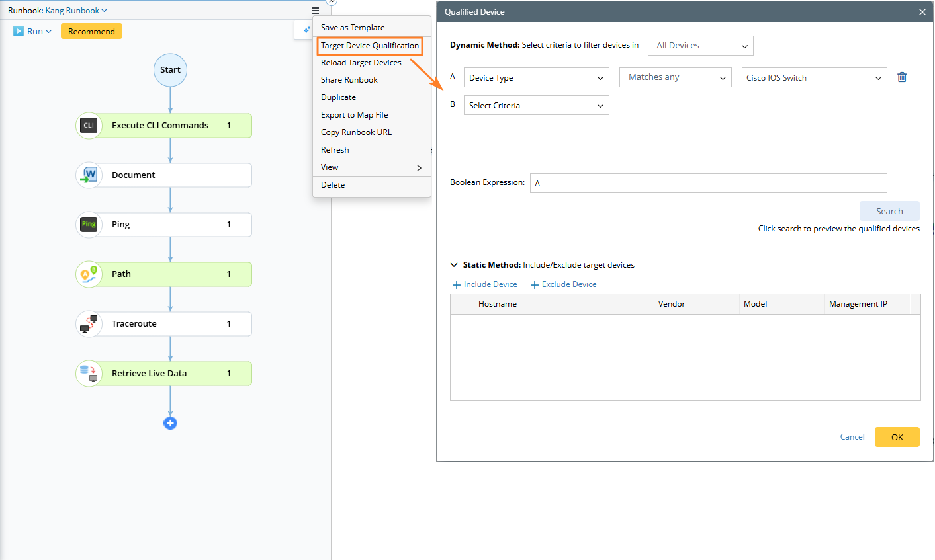This screenshot has width=935, height=560.
Task: Choose Target Device Qualification menu item
Action: pos(370,46)
